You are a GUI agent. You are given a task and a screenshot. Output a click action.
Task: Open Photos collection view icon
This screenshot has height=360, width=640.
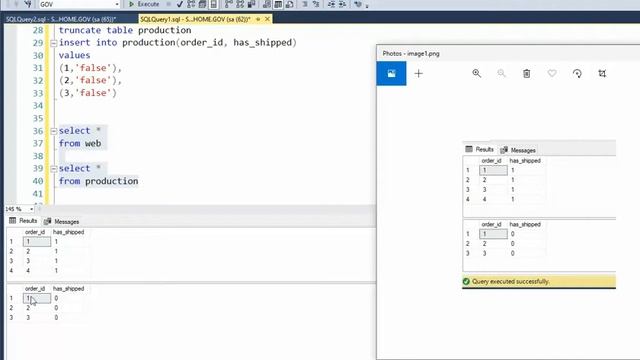(x=391, y=73)
